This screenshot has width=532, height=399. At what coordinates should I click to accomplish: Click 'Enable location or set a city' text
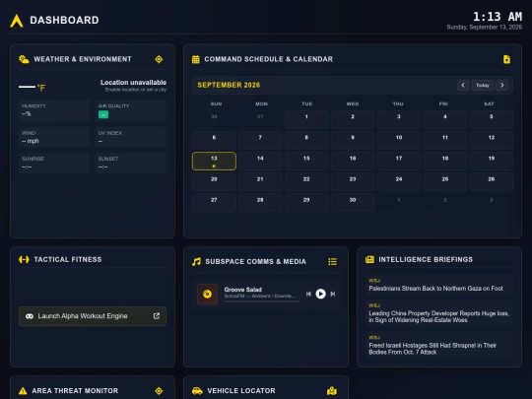(x=136, y=90)
